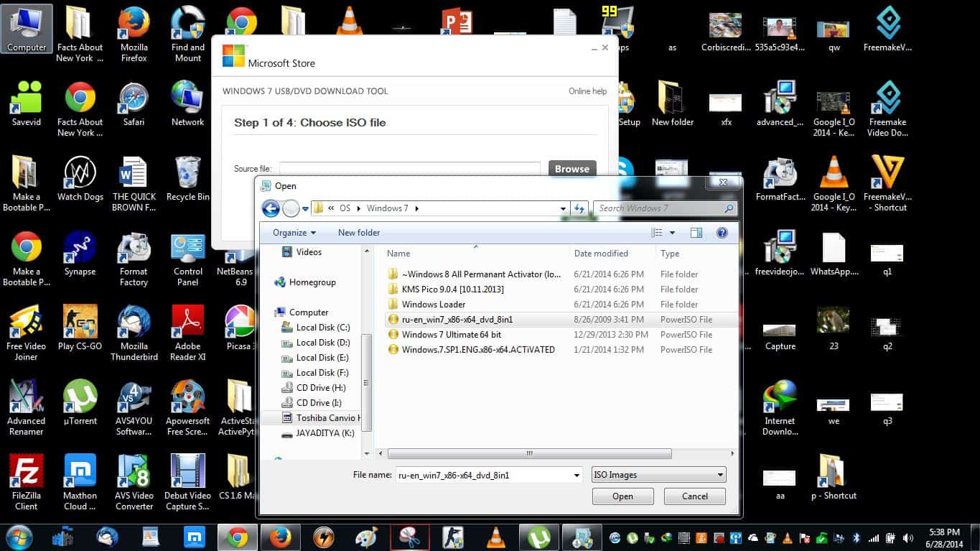Open the Synapse desktop shortcut
This screenshot has height=551, width=980.
click(x=80, y=254)
